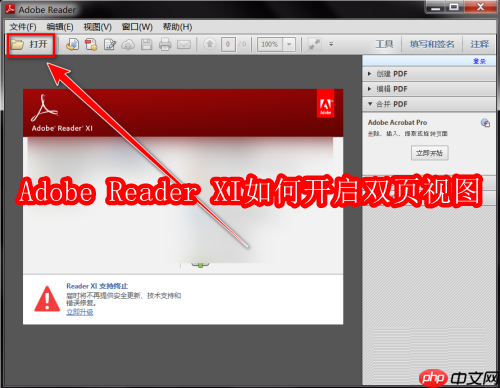Click the convert file to PDF icon
The width and height of the screenshot is (500, 388).
pyautogui.click(x=91, y=44)
